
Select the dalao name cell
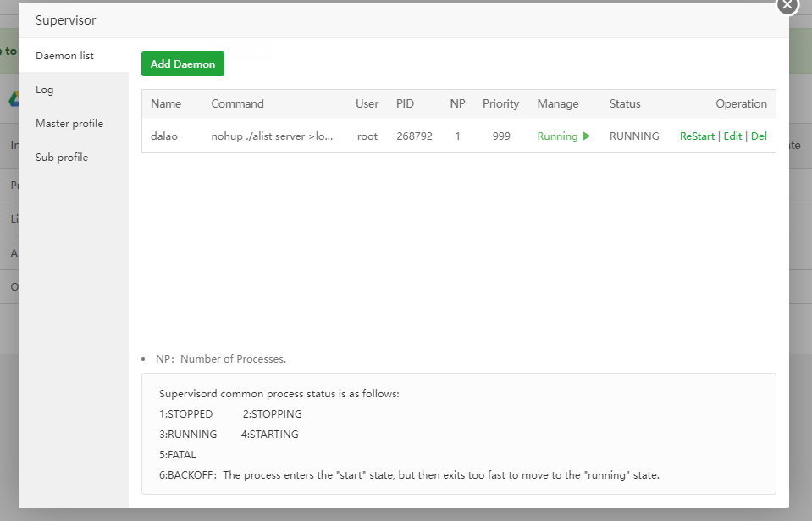point(164,136)
